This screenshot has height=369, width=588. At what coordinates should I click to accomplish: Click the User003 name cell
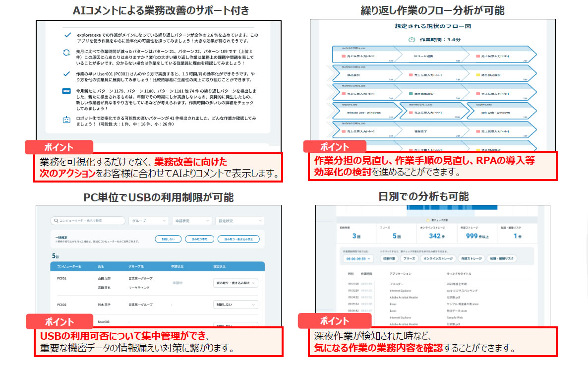point(104,322)
